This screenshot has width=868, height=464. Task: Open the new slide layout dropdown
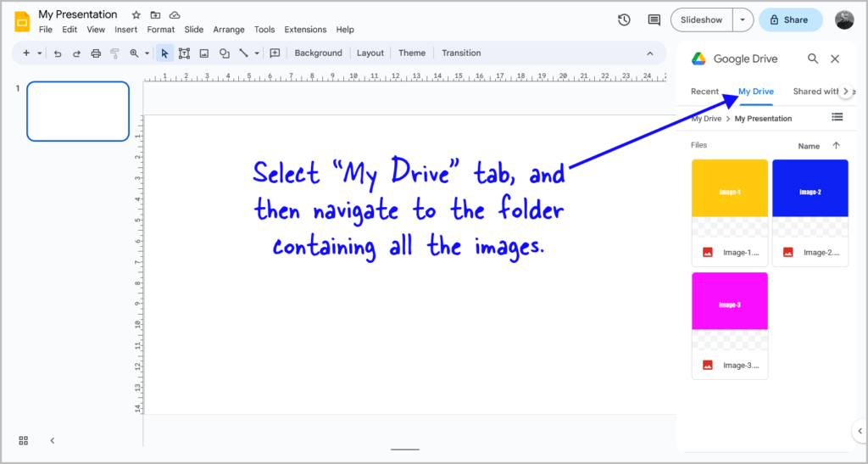coord(39,53)
